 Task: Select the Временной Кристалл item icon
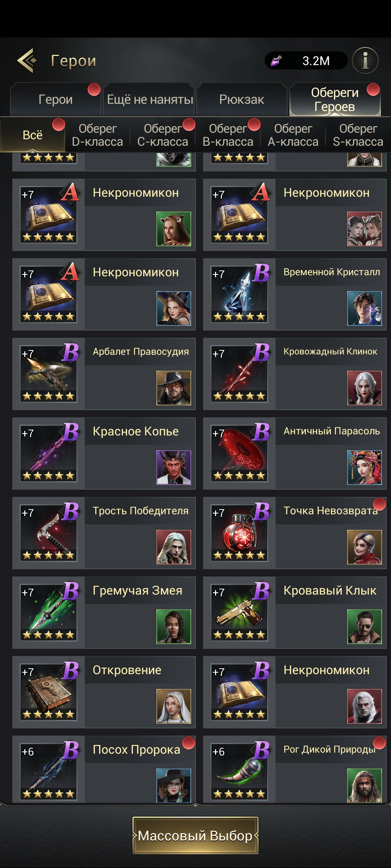pyautogui.click(x=240, y=294)
